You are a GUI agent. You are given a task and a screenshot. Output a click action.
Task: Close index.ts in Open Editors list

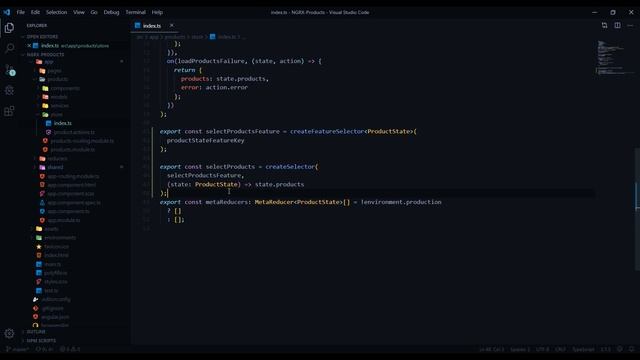tap(29, 46)
